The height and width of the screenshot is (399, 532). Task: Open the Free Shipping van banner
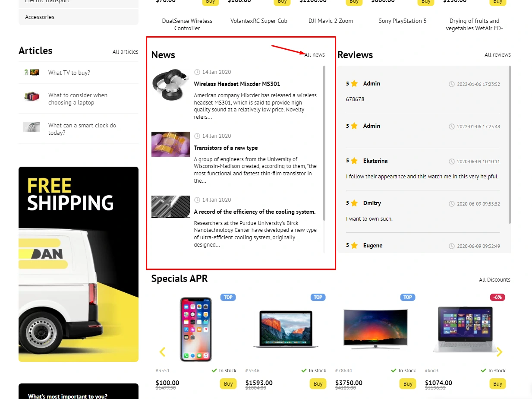pos(79,264)
